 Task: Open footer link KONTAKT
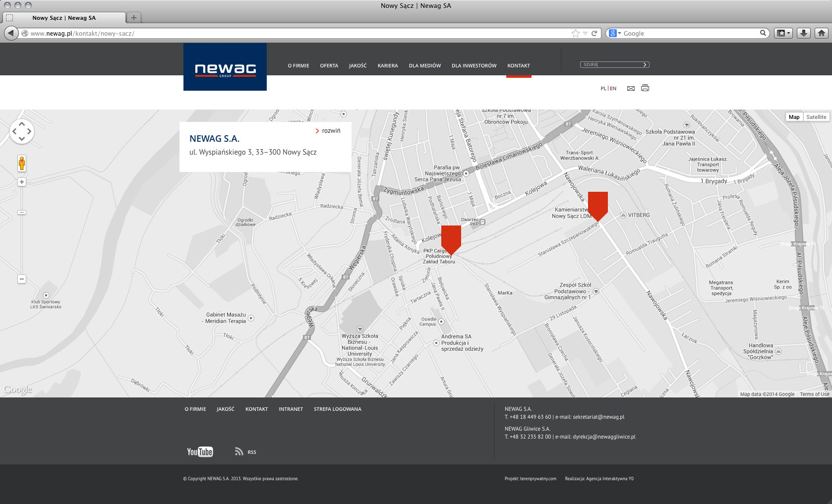(257, 409)
